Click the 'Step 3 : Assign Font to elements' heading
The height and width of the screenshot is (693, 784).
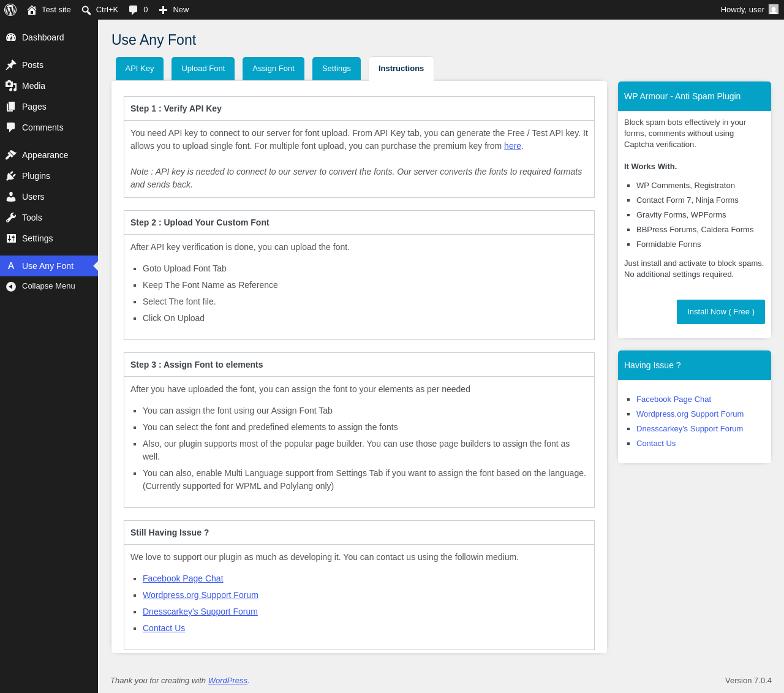coord(197,365)
